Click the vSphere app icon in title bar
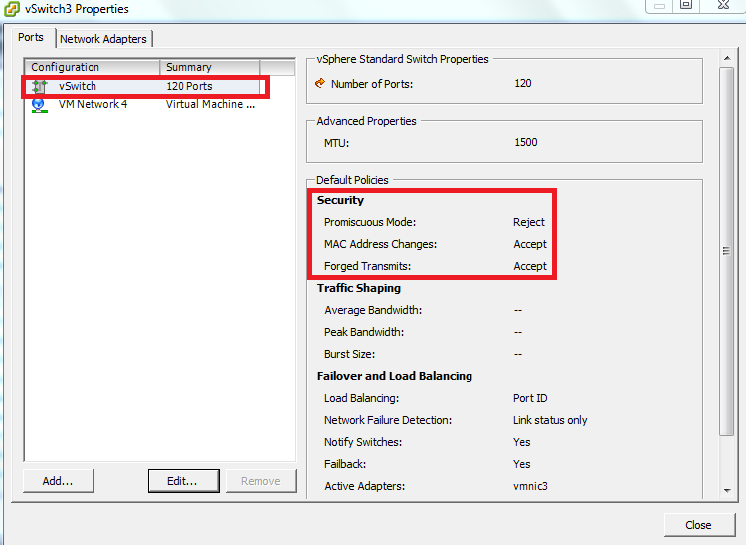The image size is (746, 545). [12, 9]
